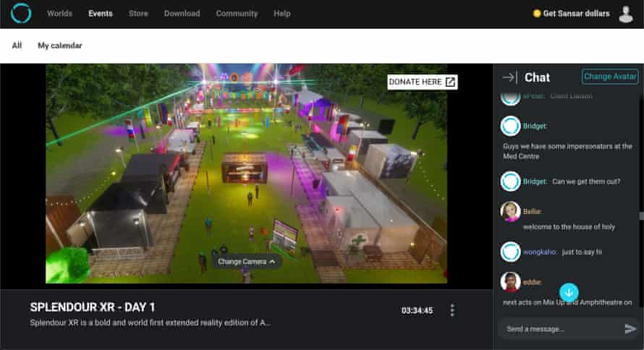Click message 'welcome to the house of holy'
The height and width of the screenshot is (350, 644).
(x=569, y=227)
